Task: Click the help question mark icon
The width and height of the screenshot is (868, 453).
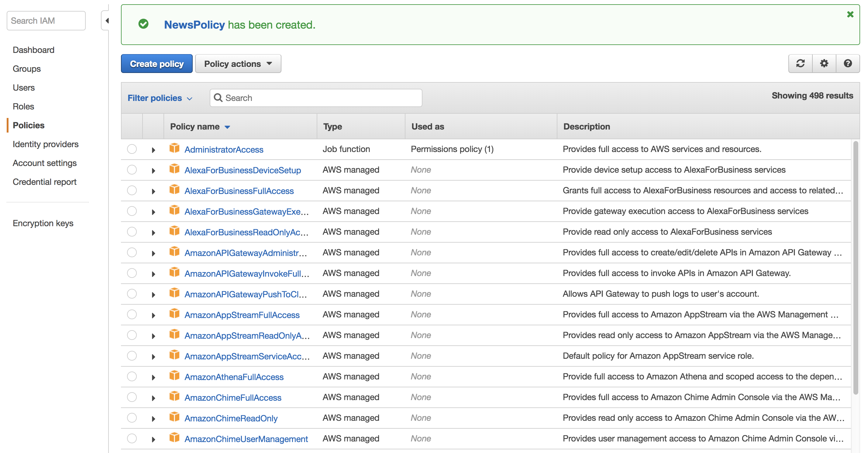Action: tap(848, 63)
